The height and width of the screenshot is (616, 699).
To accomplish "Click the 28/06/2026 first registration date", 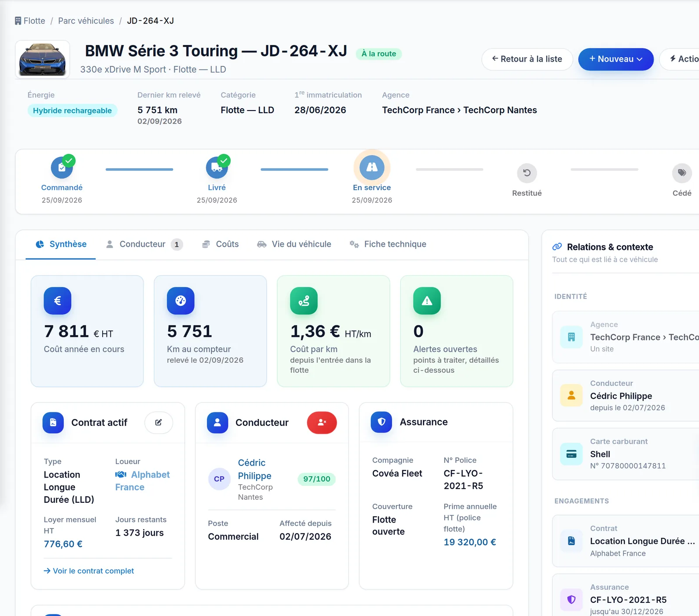I will 320,110.
